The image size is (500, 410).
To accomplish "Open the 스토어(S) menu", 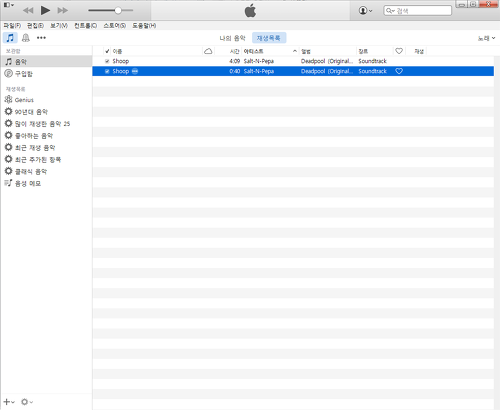I will click(x=115, y=26).
